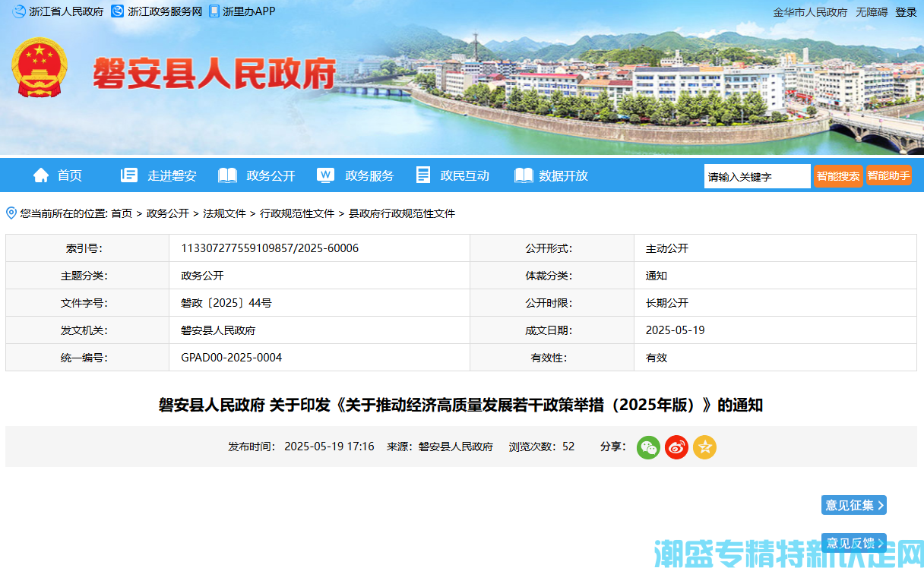Click the article title about 高质量发展若干政策举措

point(460,405)
